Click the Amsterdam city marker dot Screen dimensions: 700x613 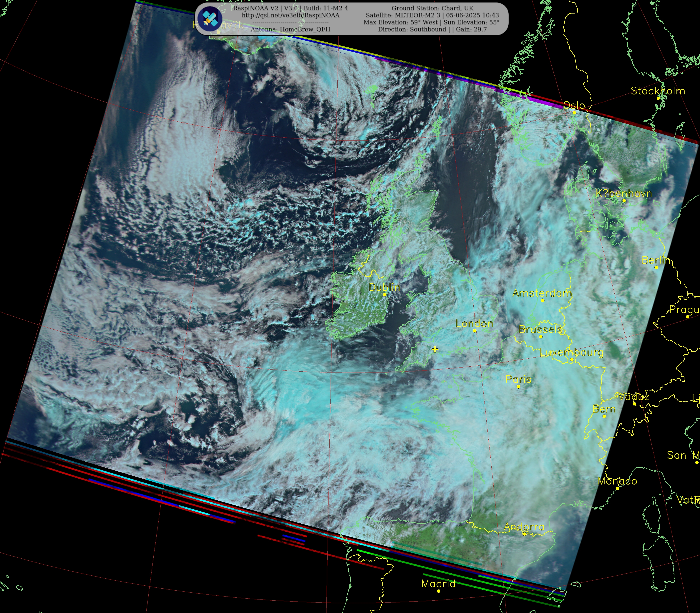[x=543, y=300]
